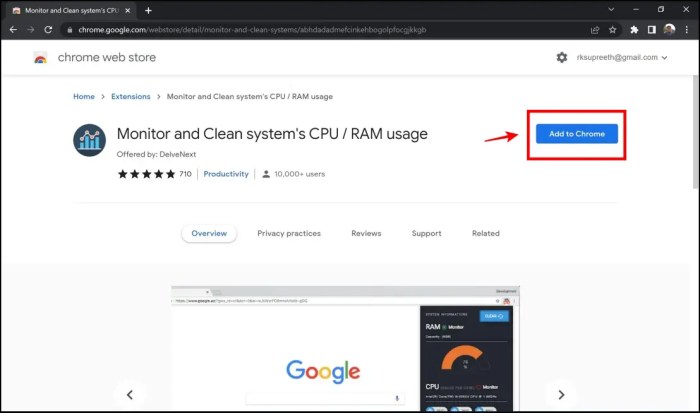The height and width of the screenshot is (413, 700).
Task: Toggle the browser side panel icon
Action: click(652, 30)
